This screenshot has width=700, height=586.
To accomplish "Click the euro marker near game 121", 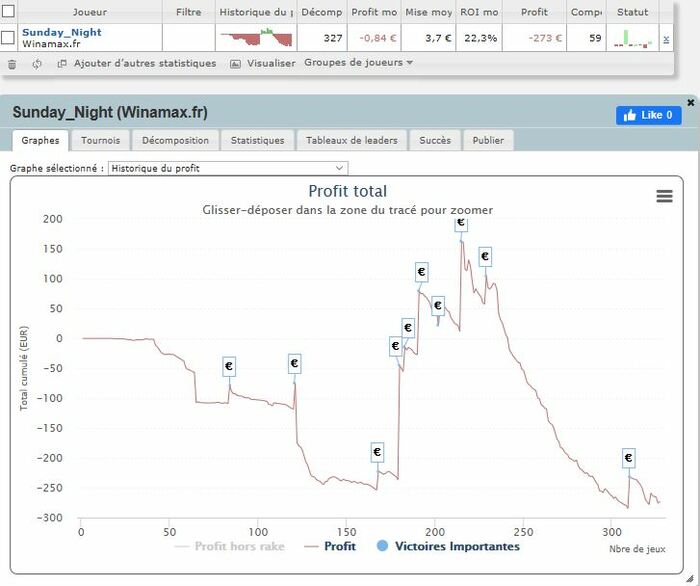I will (294, 363).
